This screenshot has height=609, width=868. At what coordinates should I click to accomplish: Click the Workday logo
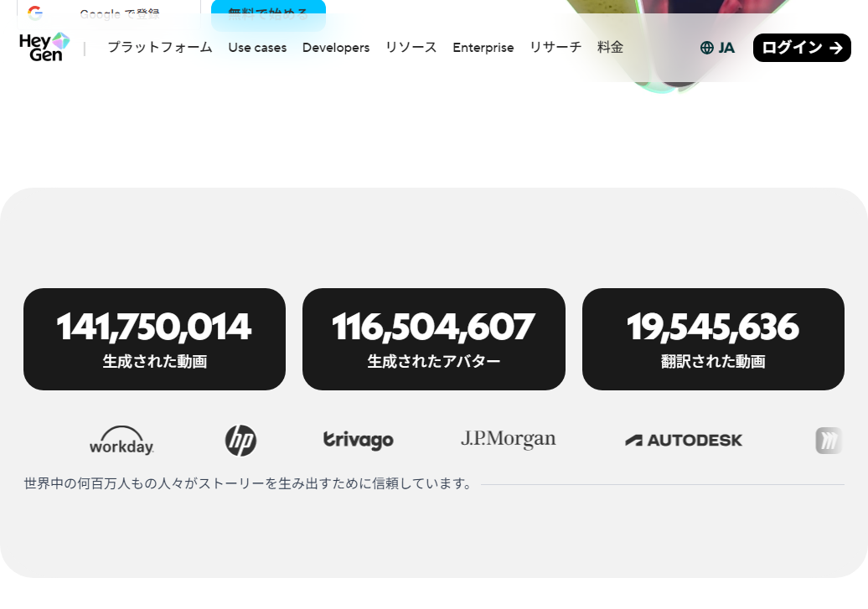[x=121, y=441]
